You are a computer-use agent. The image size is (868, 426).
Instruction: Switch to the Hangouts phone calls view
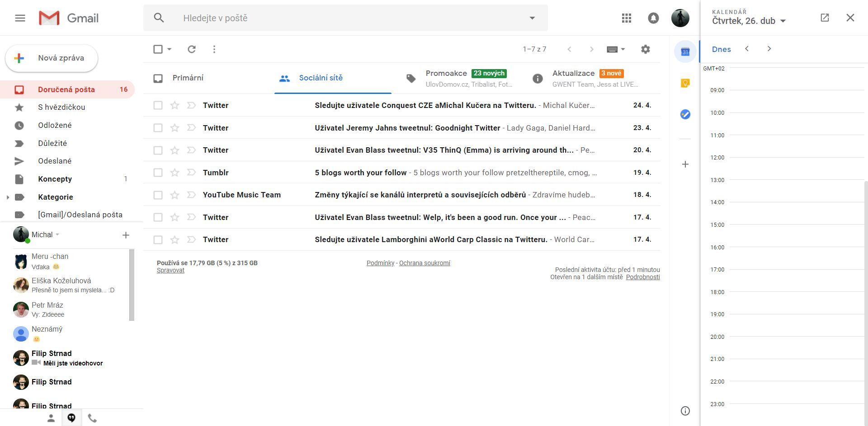click(92, 418)
